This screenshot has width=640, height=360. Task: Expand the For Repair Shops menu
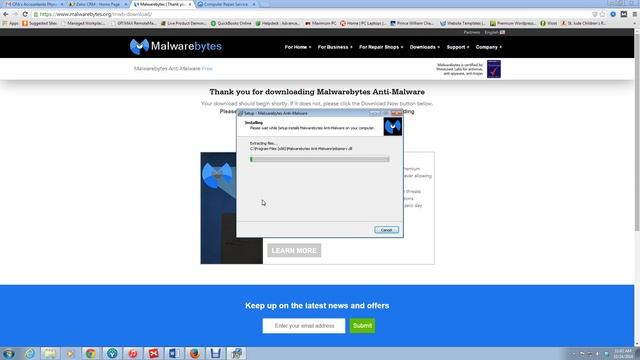point(381,47)
